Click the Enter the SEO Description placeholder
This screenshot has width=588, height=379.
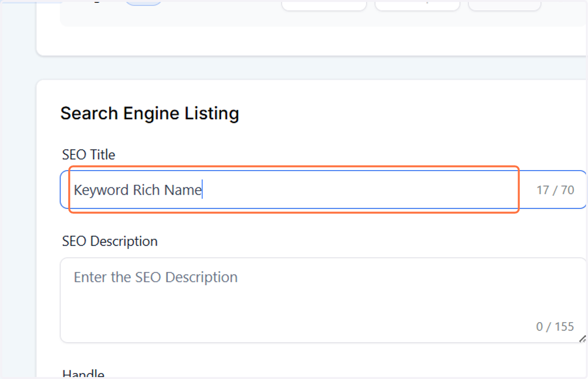click(x=156, y=278)
